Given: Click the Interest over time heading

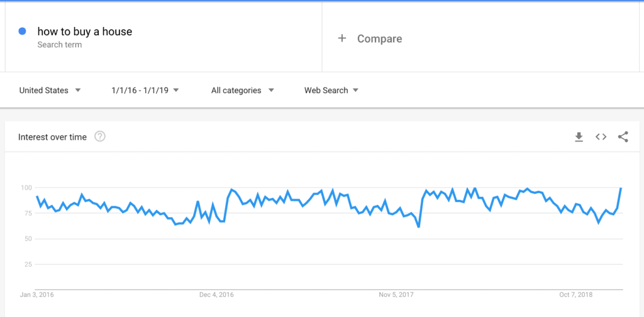Looking at the screenshot, I should coord(52,137).
